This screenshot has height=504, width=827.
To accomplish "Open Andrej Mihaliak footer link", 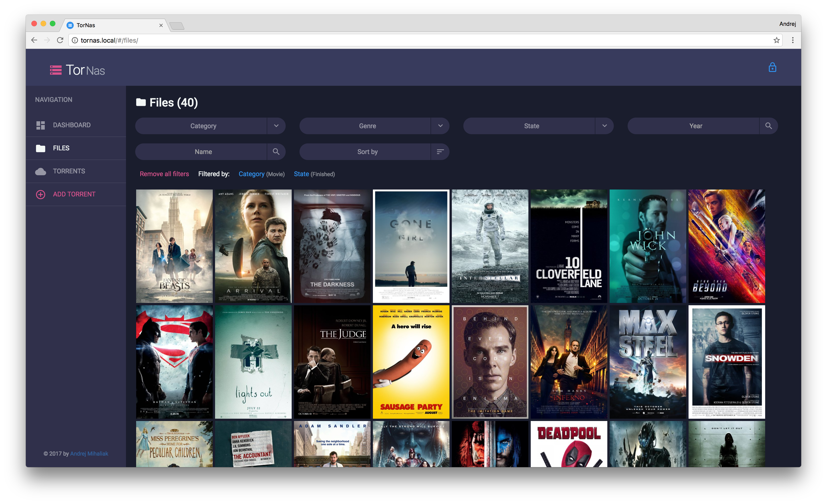I will 89,453.
